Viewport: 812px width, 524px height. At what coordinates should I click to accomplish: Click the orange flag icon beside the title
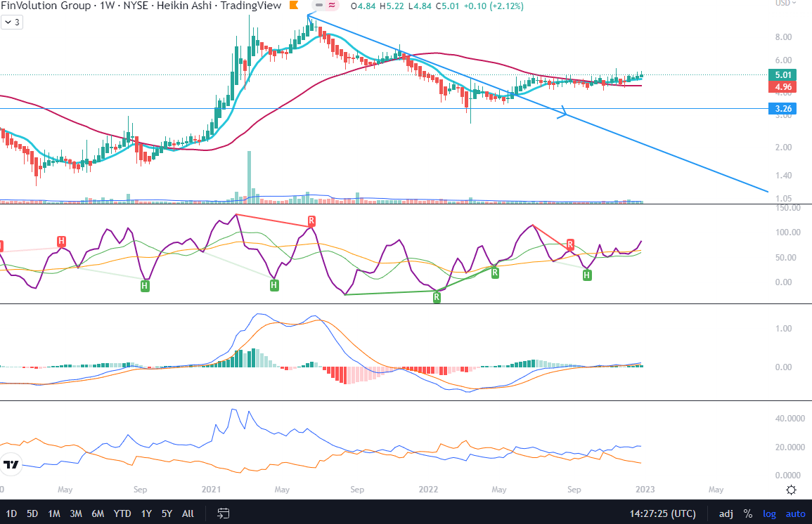click(294, 6)
